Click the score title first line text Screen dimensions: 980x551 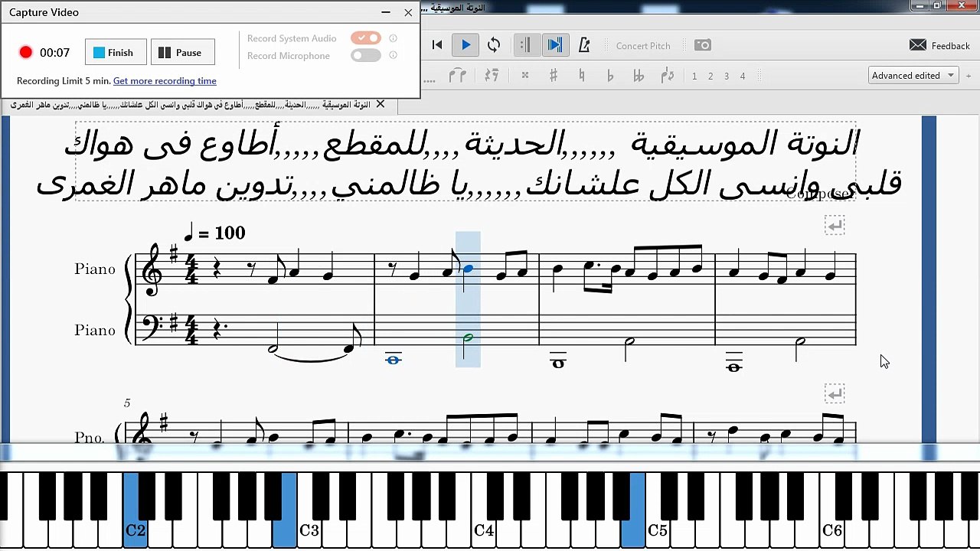click(462, 144)
